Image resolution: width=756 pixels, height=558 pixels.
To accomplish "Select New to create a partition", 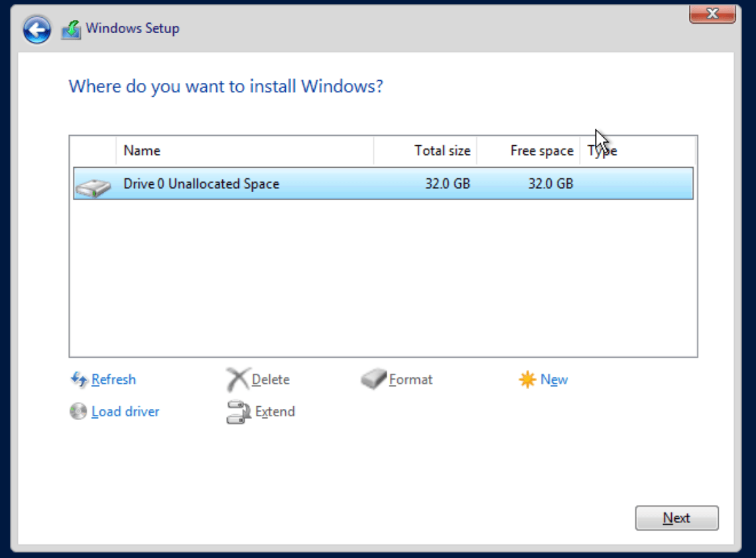I will click(x=554, y=379).
